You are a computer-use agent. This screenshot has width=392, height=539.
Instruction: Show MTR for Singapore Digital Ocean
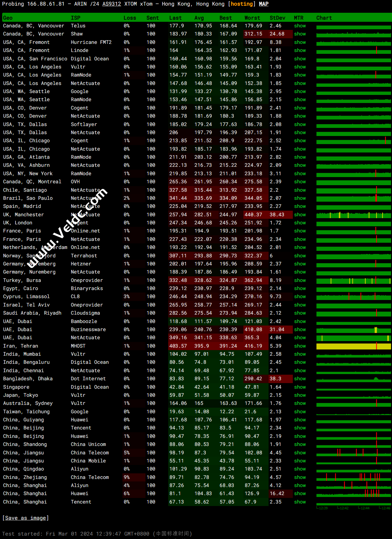coord(300,387)
